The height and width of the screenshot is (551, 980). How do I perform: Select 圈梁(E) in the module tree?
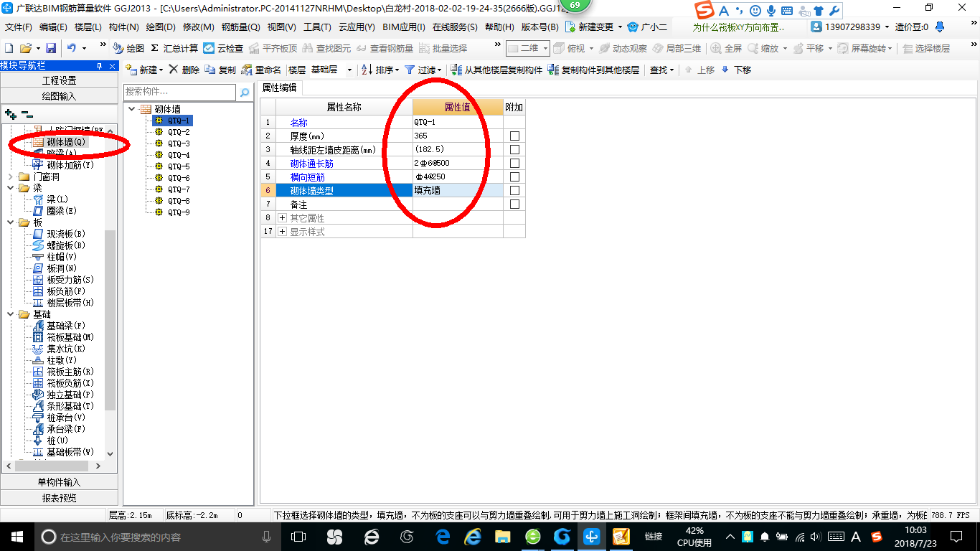coord(55,211)
